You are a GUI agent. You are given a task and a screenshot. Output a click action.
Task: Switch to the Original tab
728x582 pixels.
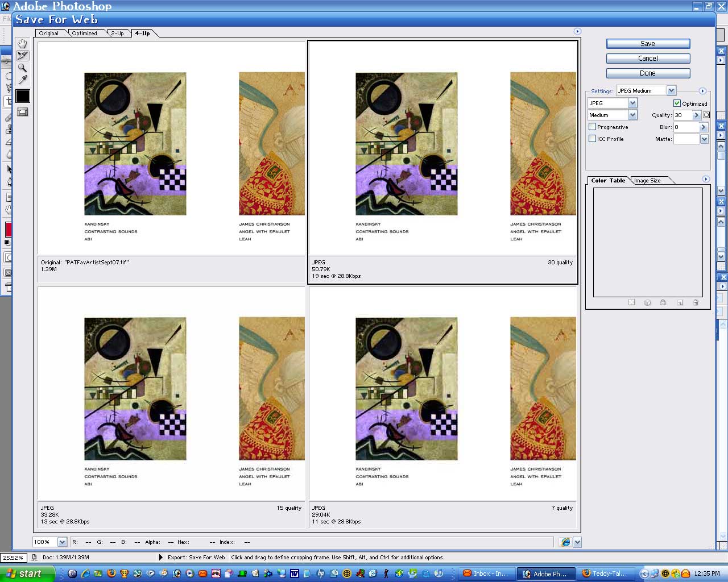(49, 33)
